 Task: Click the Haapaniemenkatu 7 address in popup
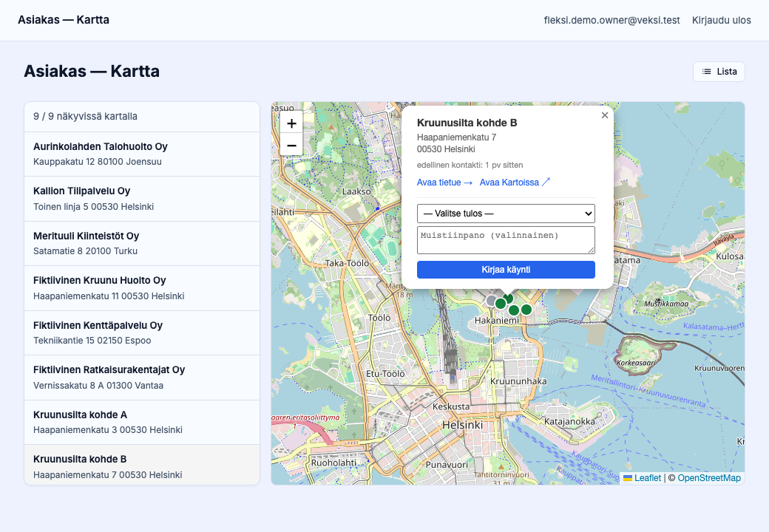click(457, 137)
